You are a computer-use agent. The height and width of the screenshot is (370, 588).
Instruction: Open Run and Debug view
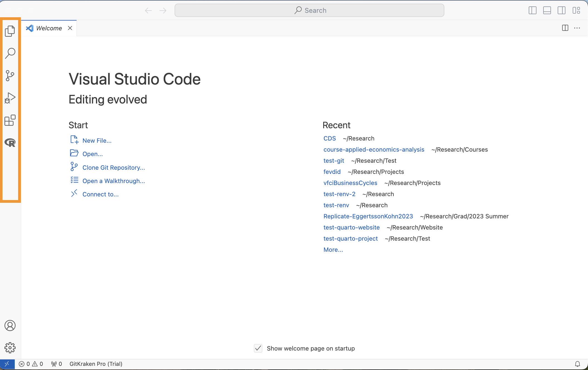pos(10,98)
